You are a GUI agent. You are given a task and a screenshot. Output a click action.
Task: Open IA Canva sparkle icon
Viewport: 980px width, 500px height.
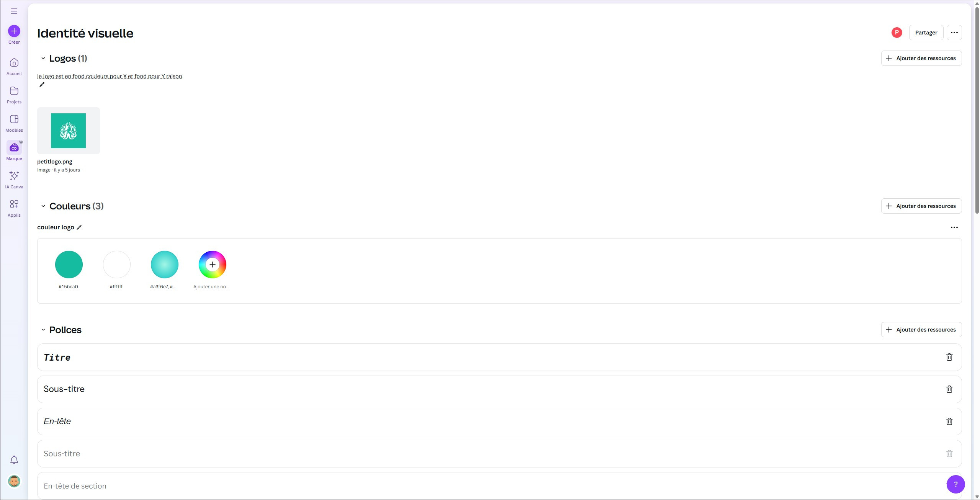pyautogui.click(x=14, y=176)
